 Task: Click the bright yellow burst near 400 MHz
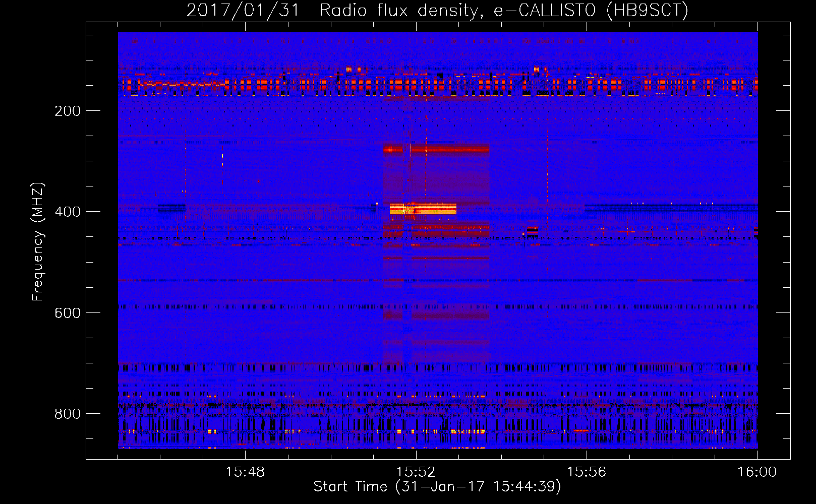(x=423, y=209)
